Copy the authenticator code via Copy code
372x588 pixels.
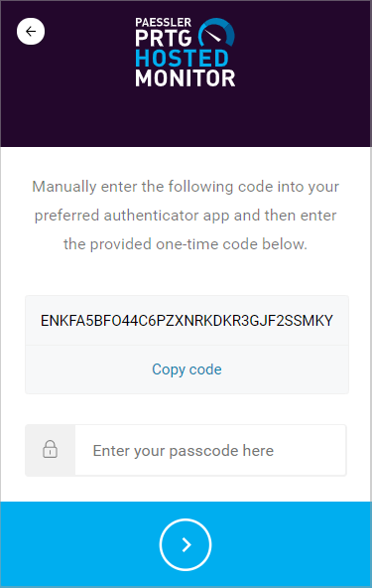(186, 369)
